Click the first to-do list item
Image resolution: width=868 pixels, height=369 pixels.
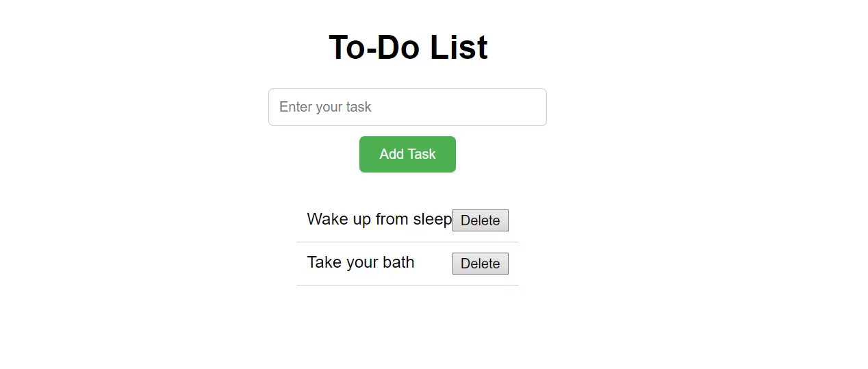(x=379, y=219)
